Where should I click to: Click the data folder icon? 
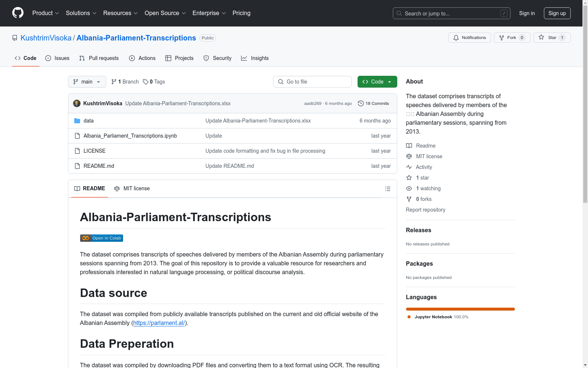[77, 121]
